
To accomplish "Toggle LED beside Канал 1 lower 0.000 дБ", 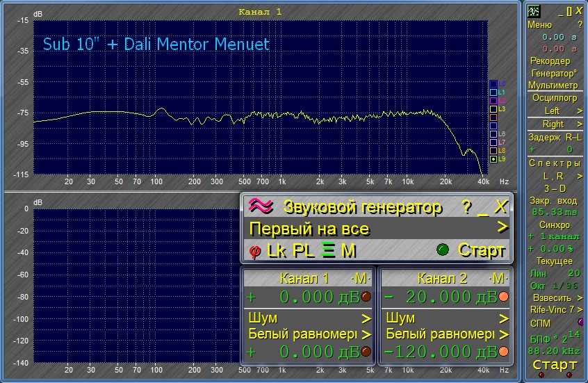I will point(366,352).
